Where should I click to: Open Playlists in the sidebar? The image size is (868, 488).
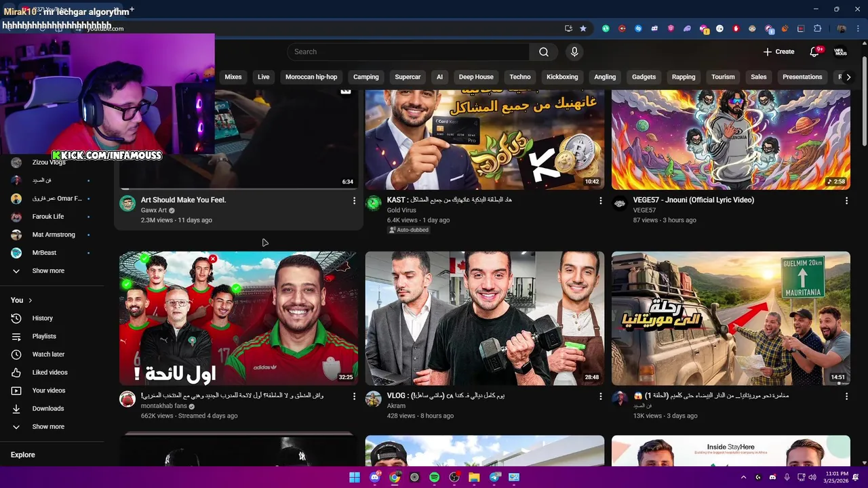[52, 336]
